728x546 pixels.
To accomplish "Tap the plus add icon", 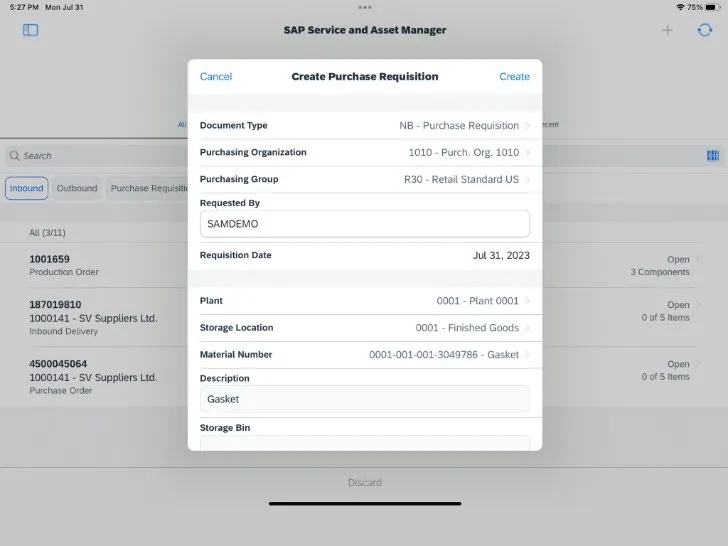I will [667, 30].
